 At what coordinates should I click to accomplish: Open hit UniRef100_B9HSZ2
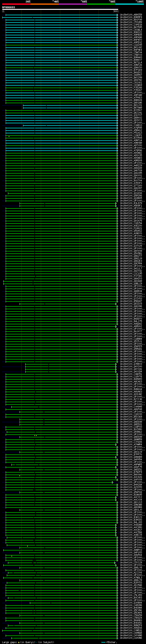(x=131, y=32)
